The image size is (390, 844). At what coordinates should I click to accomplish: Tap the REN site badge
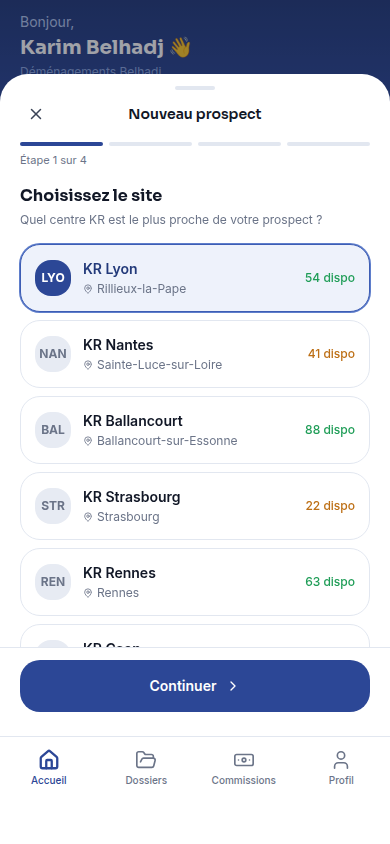tap(53, 581)
